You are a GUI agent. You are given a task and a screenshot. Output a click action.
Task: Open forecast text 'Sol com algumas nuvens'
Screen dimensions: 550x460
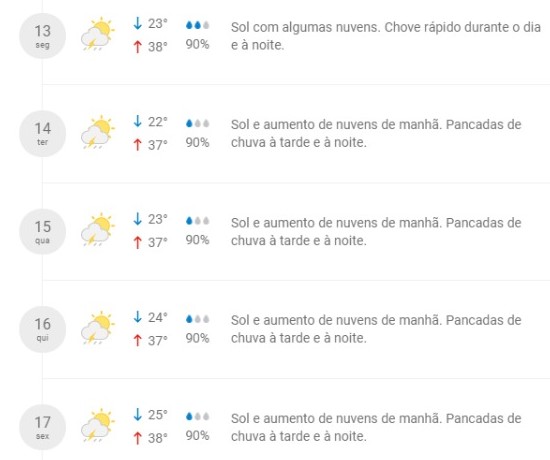(305, 27)
